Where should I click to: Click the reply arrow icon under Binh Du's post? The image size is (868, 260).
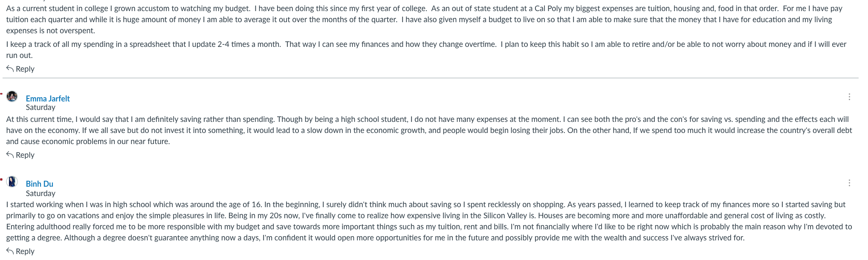(x=10, y=251)
